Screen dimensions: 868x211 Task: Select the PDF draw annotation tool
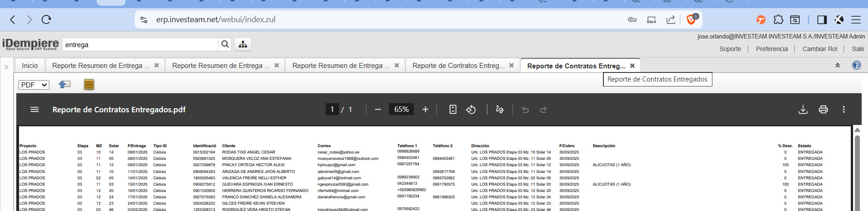tap(499, 110)
